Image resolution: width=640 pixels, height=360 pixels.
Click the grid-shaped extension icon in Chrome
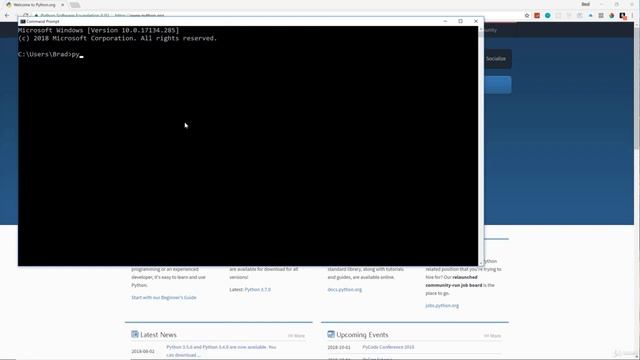[601, 16]
